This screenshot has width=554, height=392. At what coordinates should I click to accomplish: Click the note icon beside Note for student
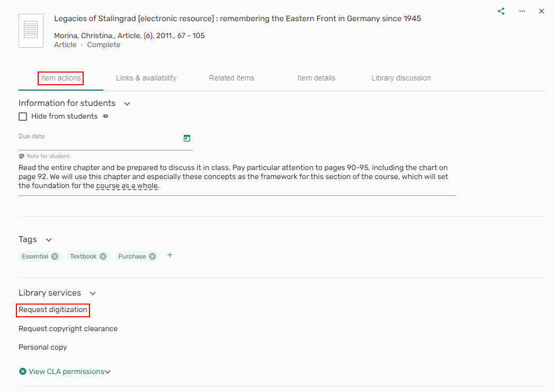tap(22, 156)
